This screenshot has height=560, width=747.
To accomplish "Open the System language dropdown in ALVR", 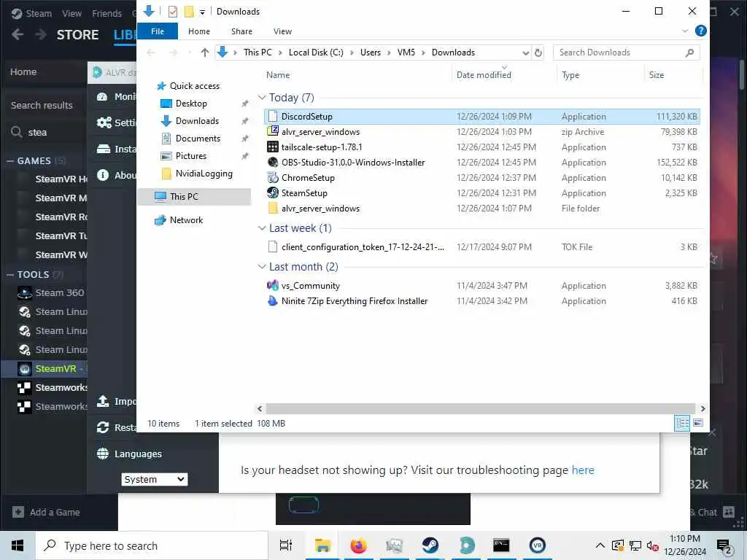I will pyautogui.click(x=155, y=480).
